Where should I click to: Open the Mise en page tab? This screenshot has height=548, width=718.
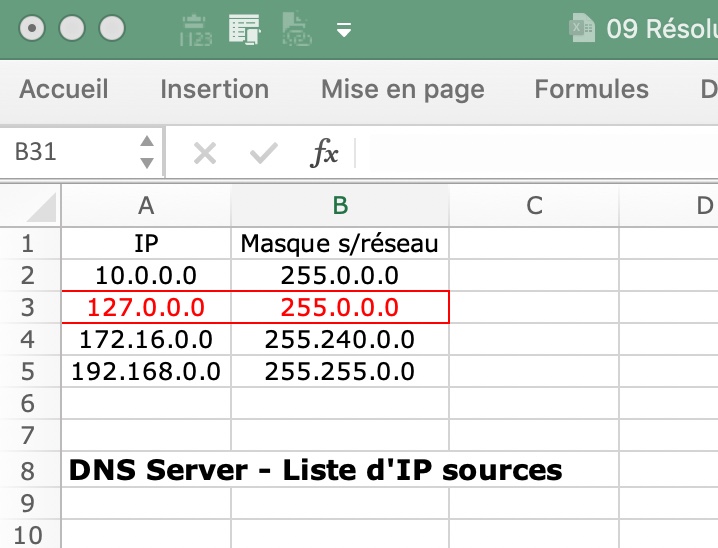[x=402, y=89]
